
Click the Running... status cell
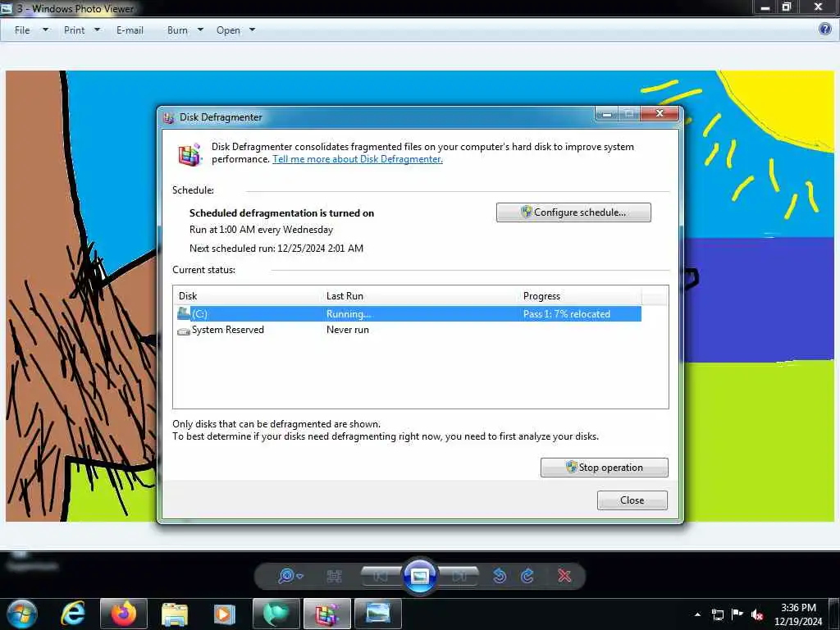point(349,314)
